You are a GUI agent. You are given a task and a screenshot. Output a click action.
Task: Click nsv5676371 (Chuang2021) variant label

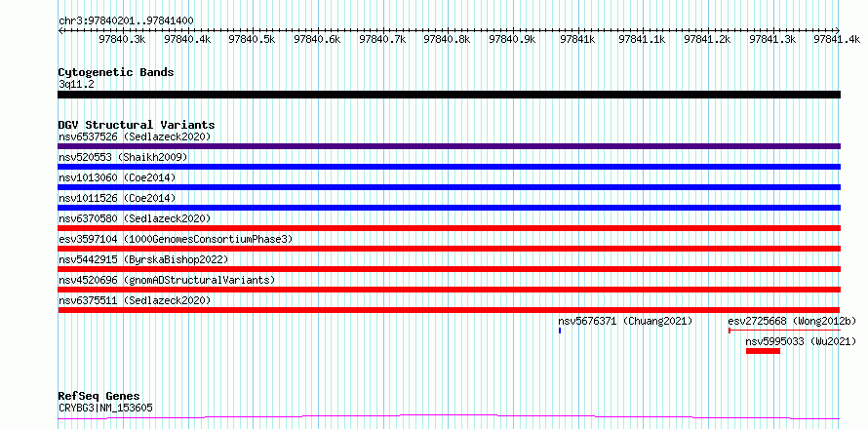point(625,321)
